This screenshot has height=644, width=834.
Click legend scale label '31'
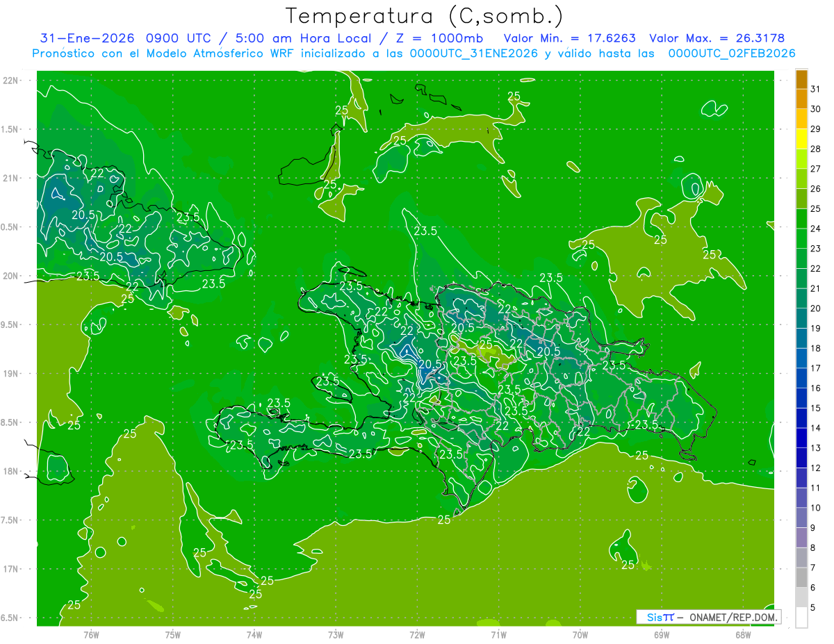[x=816, y=89]
